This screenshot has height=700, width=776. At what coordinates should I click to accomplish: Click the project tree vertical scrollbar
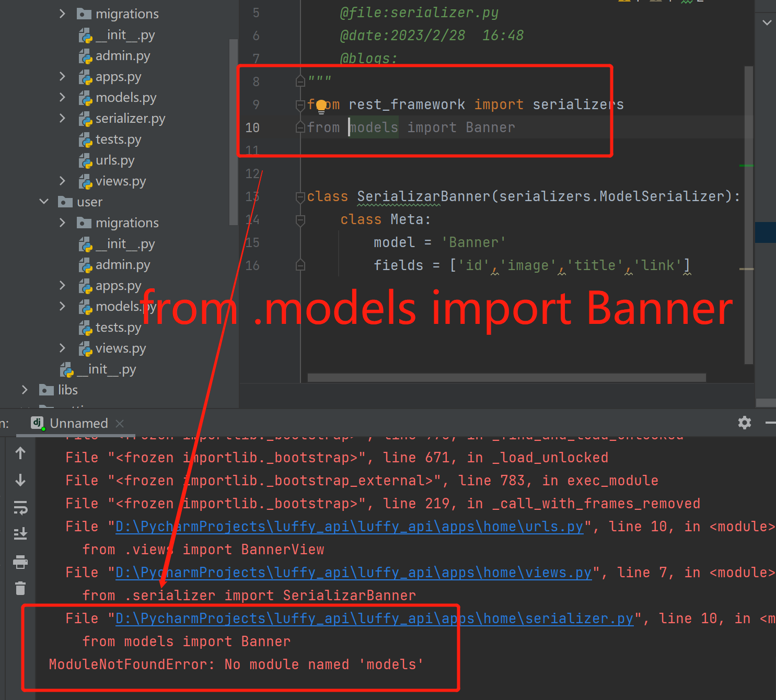click(234, 132)
